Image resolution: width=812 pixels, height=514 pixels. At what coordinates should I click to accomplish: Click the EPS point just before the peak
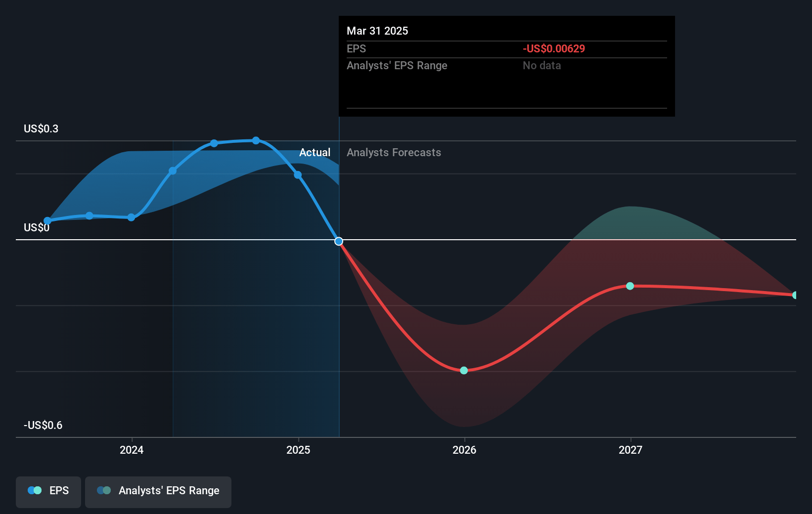coord(214,143)
